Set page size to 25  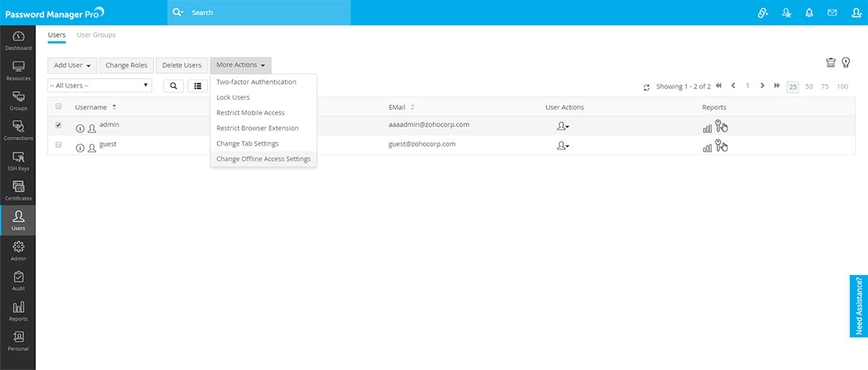[x=793, y=86]
